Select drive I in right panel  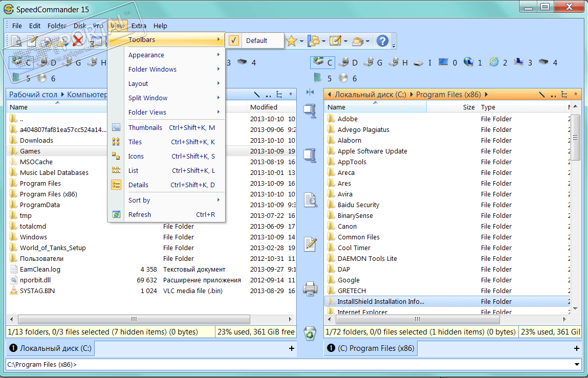422,62
